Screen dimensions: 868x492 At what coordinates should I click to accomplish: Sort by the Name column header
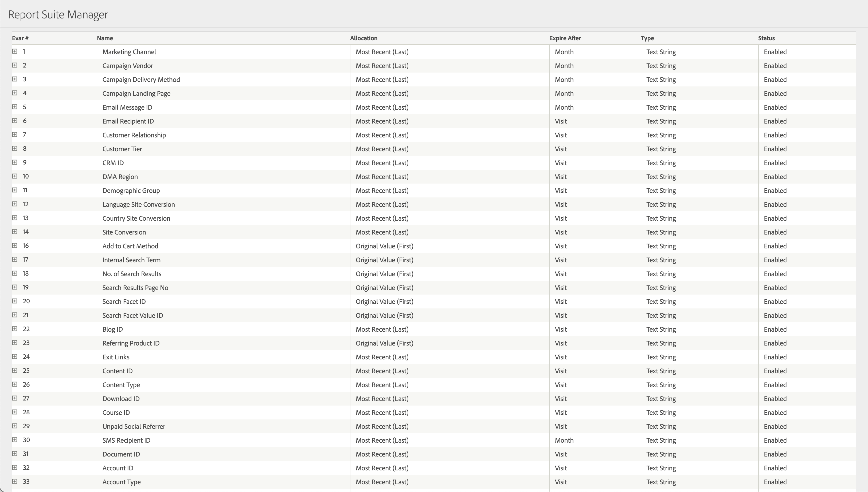[x=105, y=38]
